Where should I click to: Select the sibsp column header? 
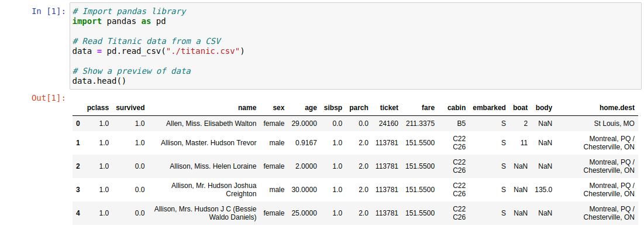click(333, 108)
